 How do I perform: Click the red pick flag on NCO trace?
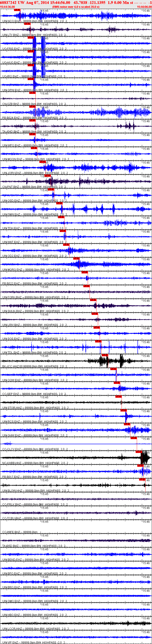click(17, 10)
